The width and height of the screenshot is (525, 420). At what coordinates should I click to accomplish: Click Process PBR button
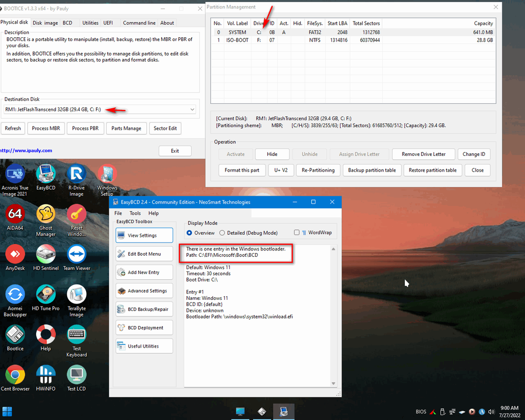tap(86, 128)
